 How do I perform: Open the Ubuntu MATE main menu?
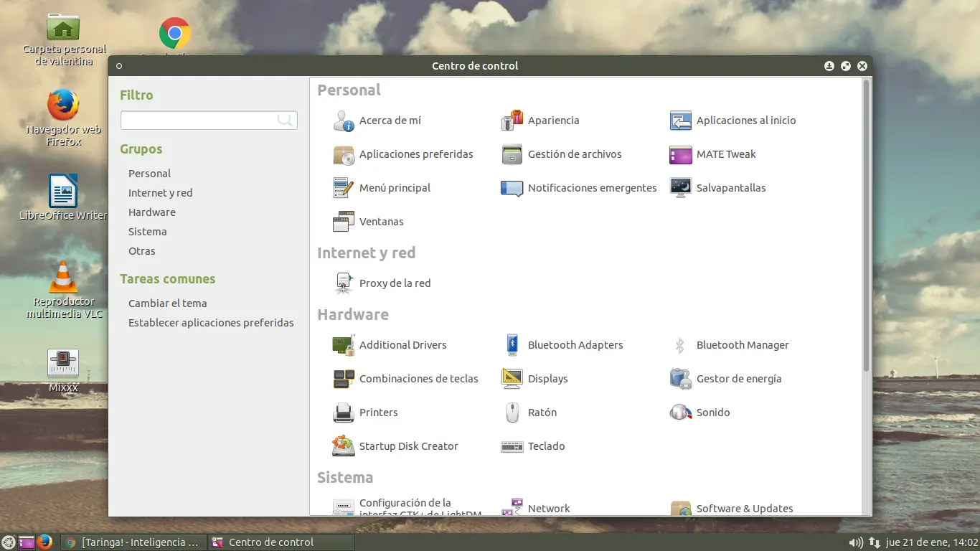[9, 542]
